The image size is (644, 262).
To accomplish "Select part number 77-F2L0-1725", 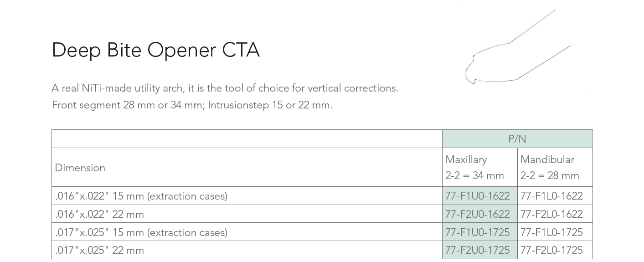I will point(551,250).
